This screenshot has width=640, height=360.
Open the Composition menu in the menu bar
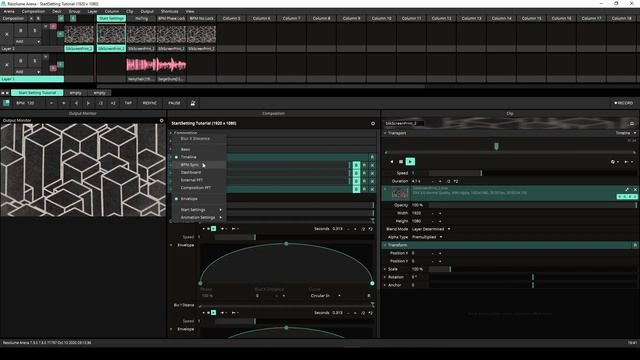point(33,11)
